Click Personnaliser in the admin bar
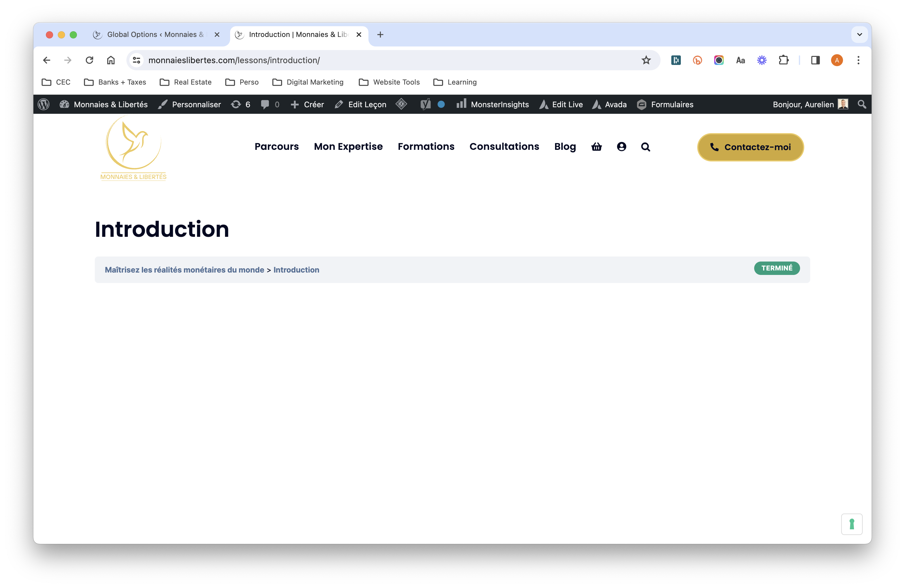Image resolution: width=905 pixels, height=588 pixels. tap(189, 104)
